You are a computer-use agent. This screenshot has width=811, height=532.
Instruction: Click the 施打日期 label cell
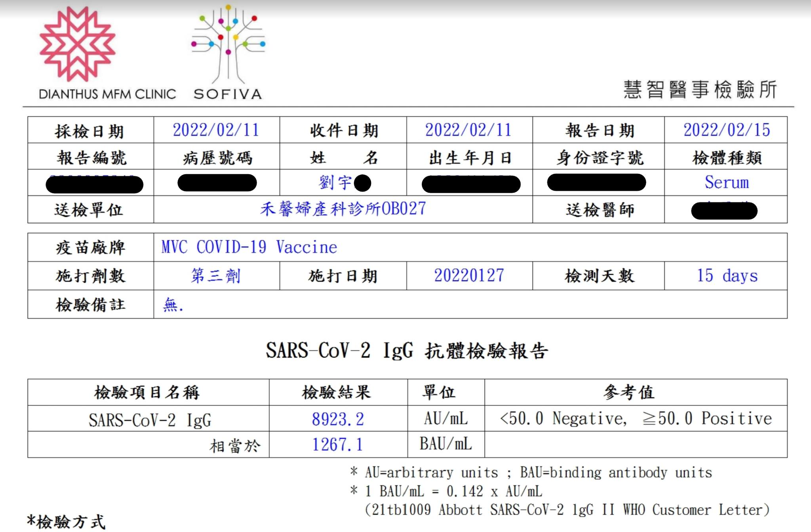(x=343, y=276)
